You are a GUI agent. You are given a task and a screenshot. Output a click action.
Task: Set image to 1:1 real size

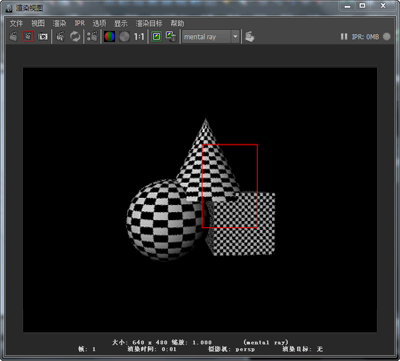coord(139,37)
